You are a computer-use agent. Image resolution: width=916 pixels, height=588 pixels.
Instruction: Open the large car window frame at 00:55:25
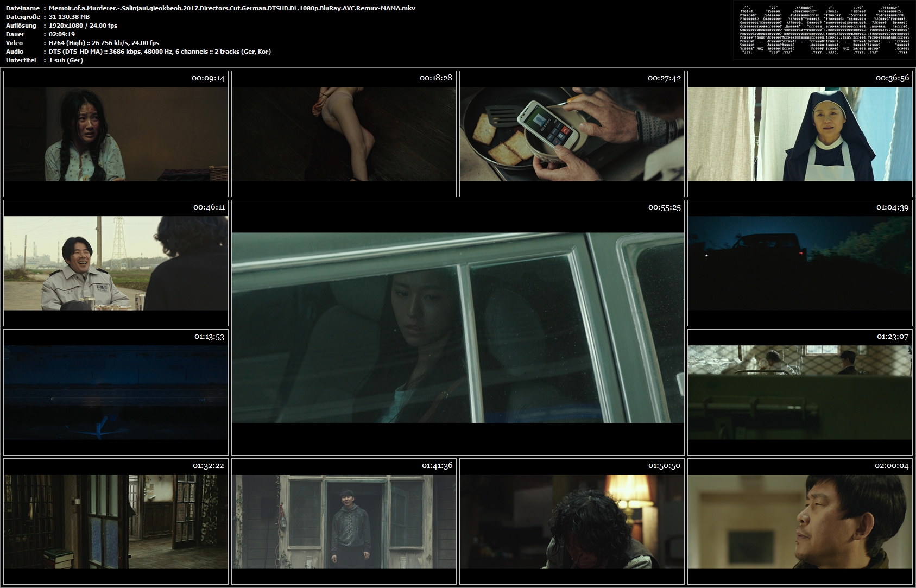(x=458, y=327)
